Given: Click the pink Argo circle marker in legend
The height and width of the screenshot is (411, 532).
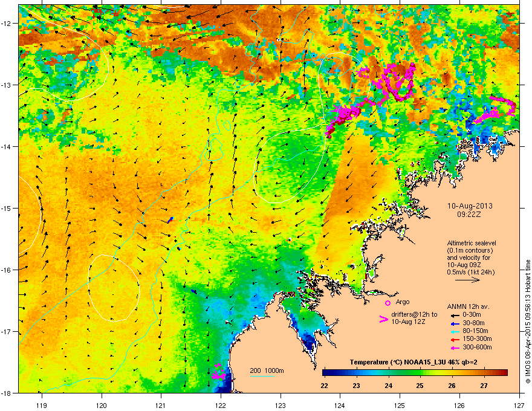Looking at the screenshot, I should click(x=388, y=303).
